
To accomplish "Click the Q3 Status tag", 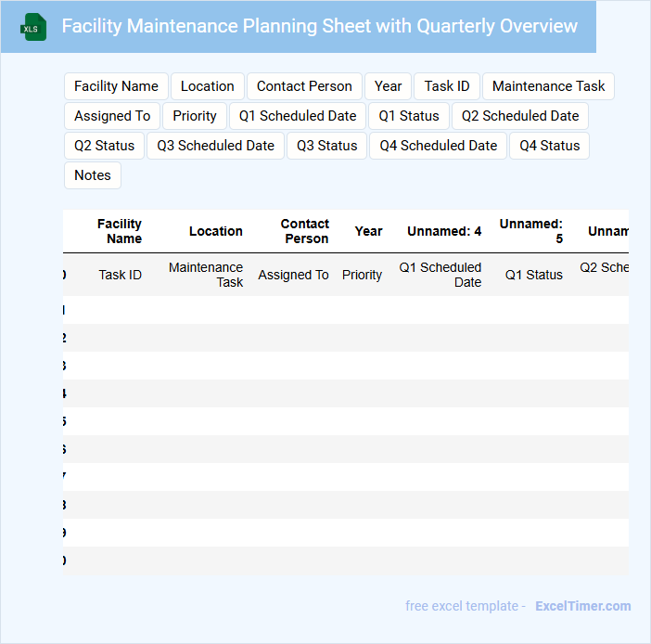I will point(326,146).
